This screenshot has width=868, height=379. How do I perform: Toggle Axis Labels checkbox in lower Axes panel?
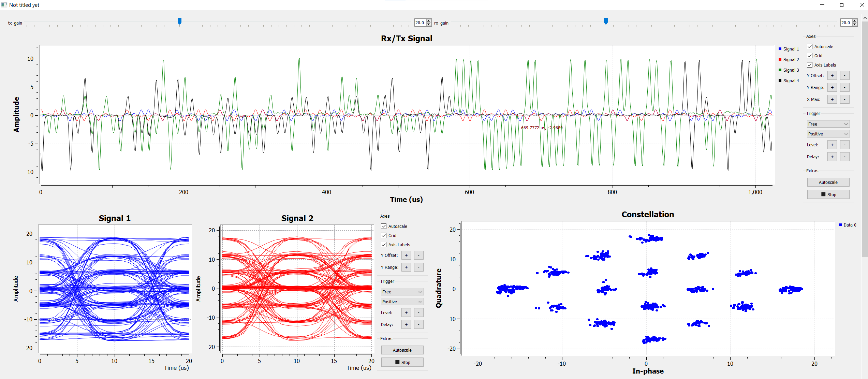tap(384, 245)
